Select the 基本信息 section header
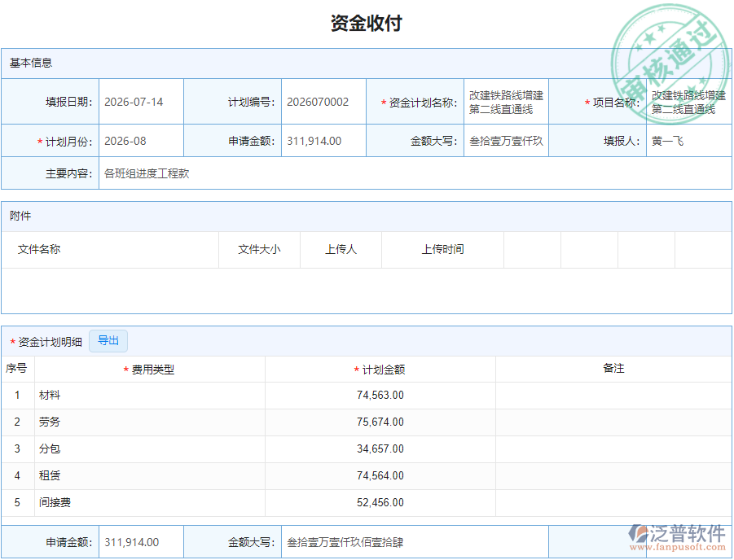 pos(29,63)
